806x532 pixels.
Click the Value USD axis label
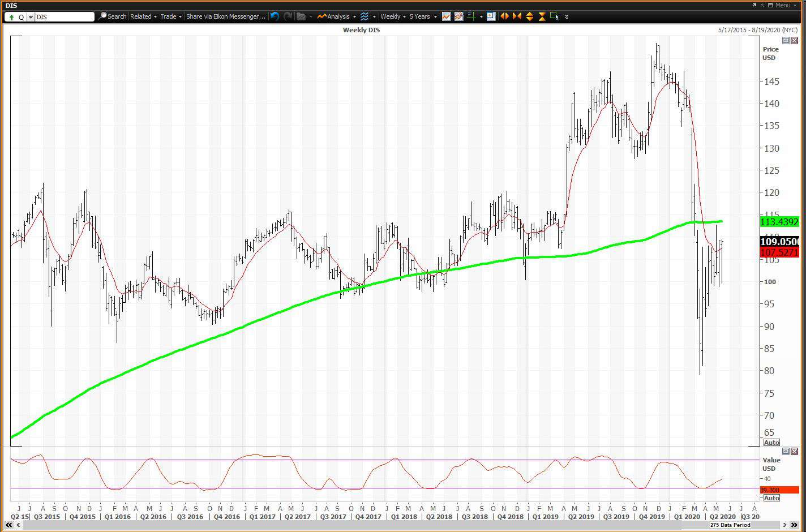pyautogui.click(x=771, y=464)
